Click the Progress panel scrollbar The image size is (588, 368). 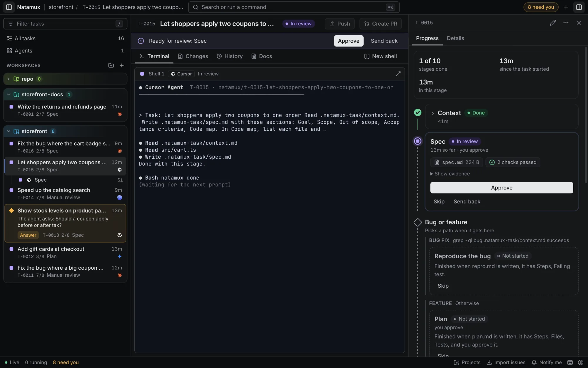[586, 115]
